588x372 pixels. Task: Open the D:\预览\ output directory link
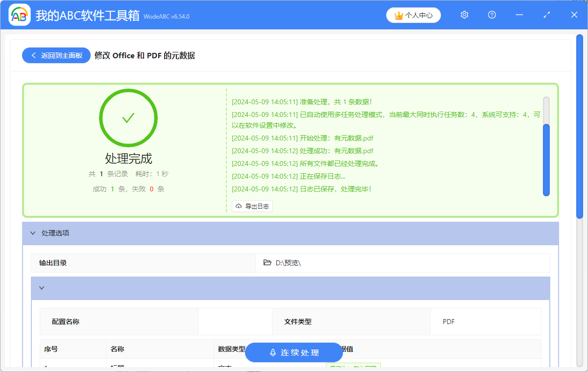tap(288, 263)
